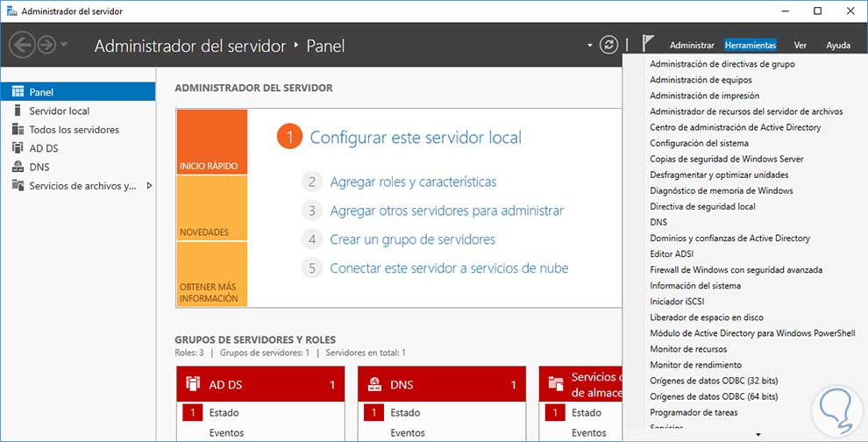
Task: Click the Servicios de almacenamiento tile header
Action: pyautogui.click(x=580, y=384)
